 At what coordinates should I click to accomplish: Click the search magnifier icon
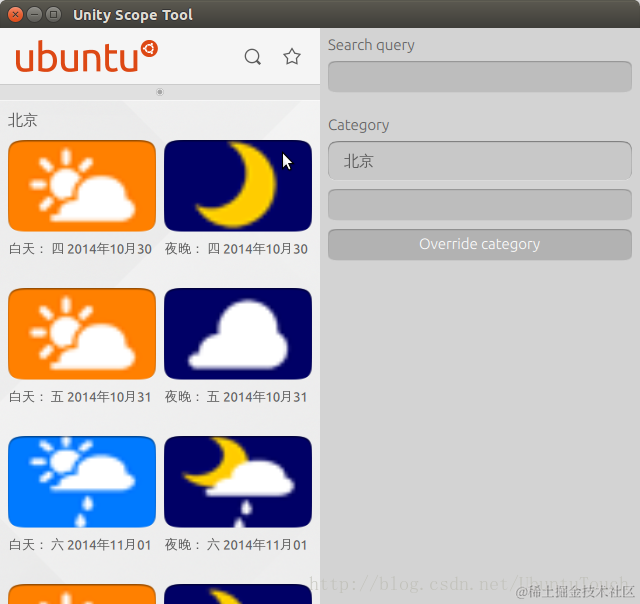(x=253, y=57)
